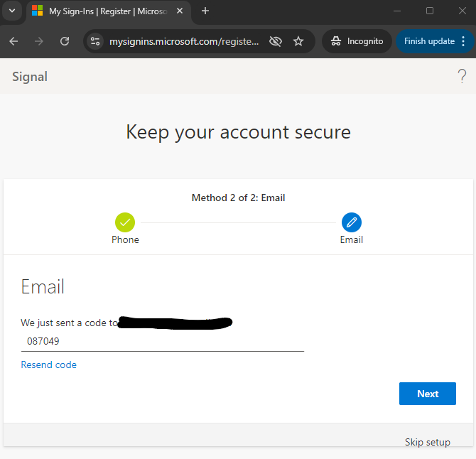476x459 pixels.
Task: Click the blue Email step pencil icon
Action: coord(352,222)
